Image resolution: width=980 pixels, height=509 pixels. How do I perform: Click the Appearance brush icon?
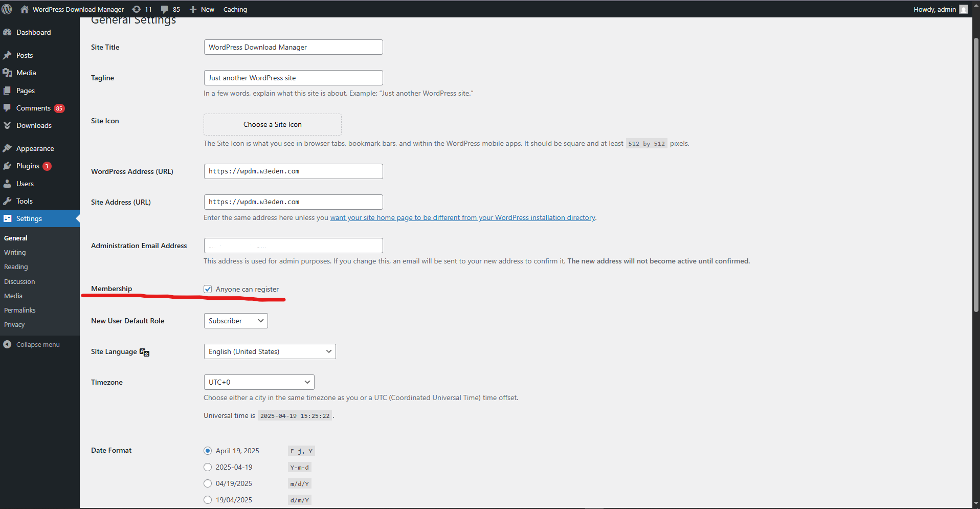pos(7,148)
